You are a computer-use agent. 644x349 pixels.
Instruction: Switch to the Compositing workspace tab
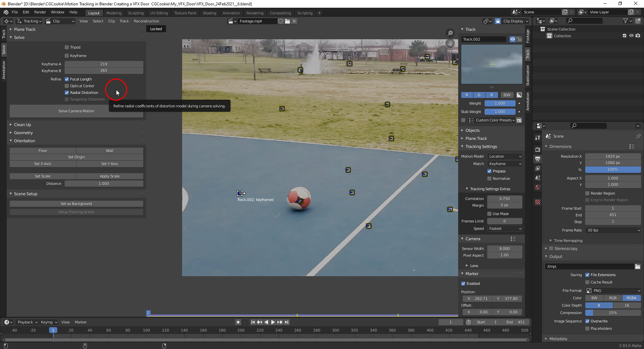coord(280,13)
